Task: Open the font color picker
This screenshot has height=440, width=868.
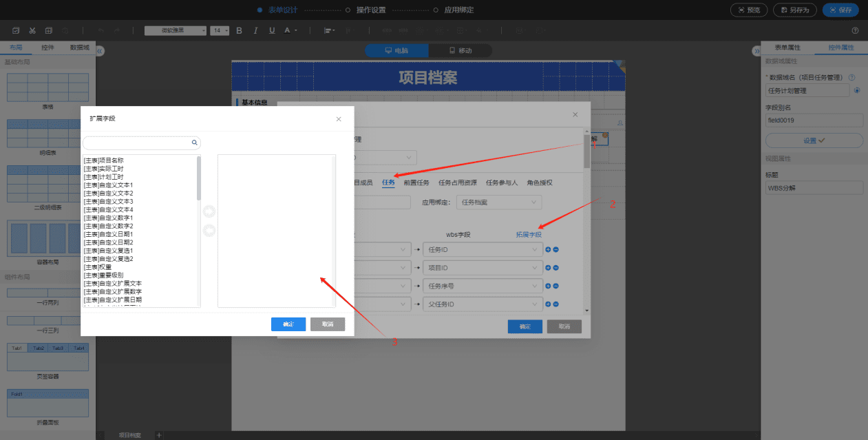Action: (x=290, y=30)
